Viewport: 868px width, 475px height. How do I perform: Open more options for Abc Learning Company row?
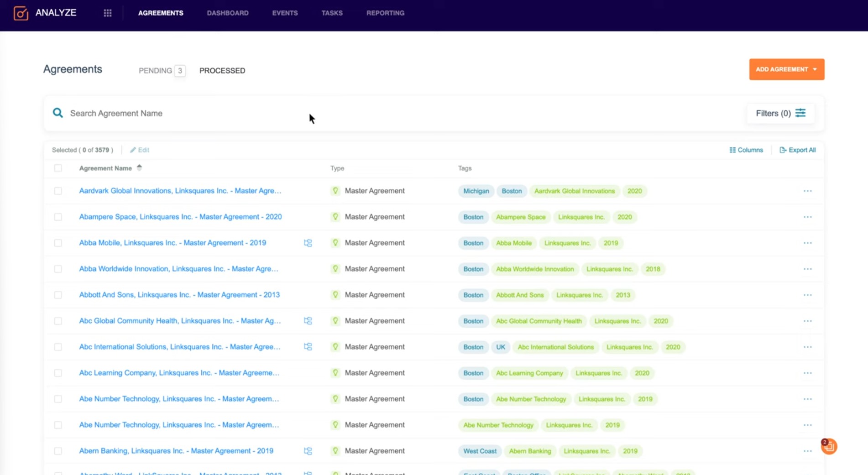click(808, 373)
